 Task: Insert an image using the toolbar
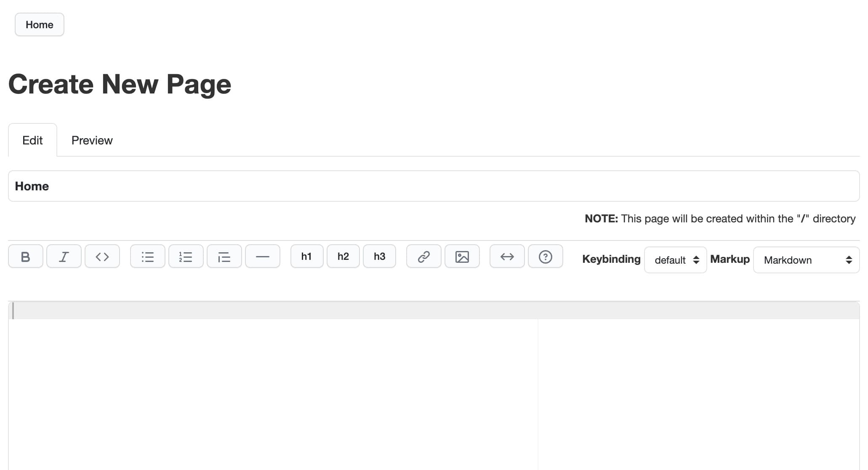pos(462,256)
